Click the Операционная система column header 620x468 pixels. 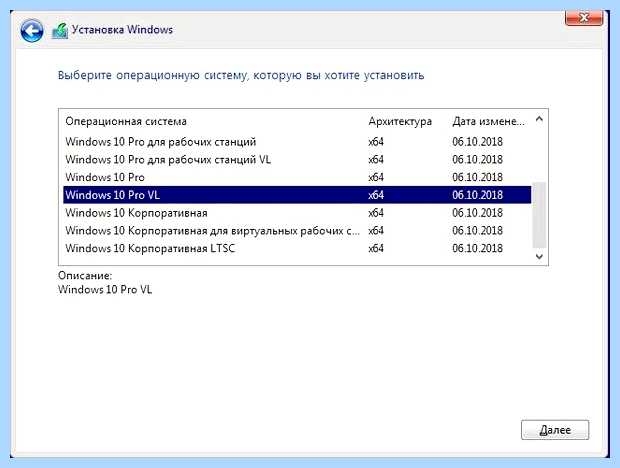click(x=126, y=121)
